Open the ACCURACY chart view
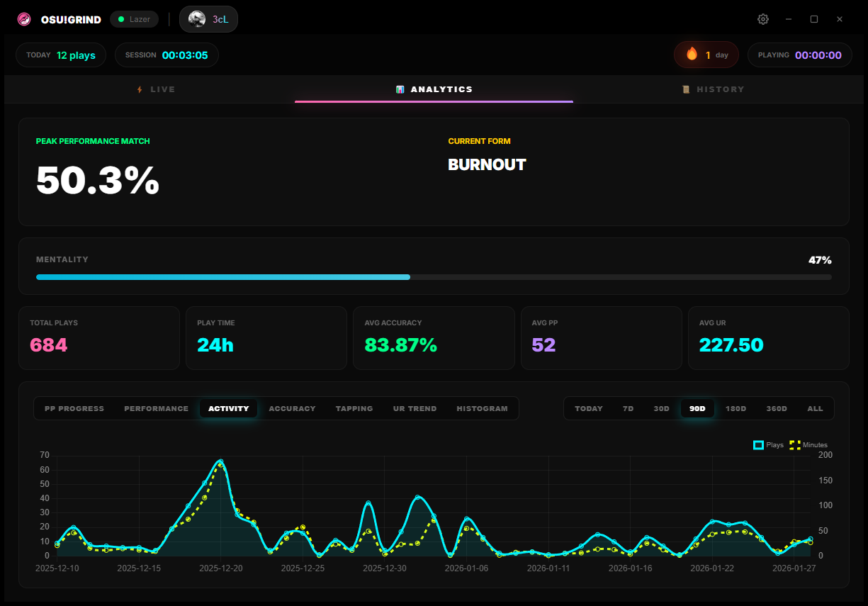 click(x=292, y=408)
